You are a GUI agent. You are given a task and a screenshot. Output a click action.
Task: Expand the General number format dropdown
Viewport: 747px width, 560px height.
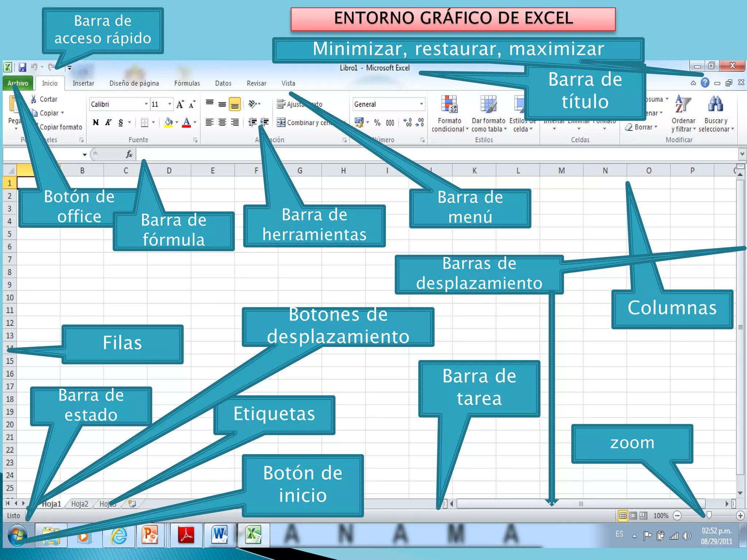(x=421, y=104)
